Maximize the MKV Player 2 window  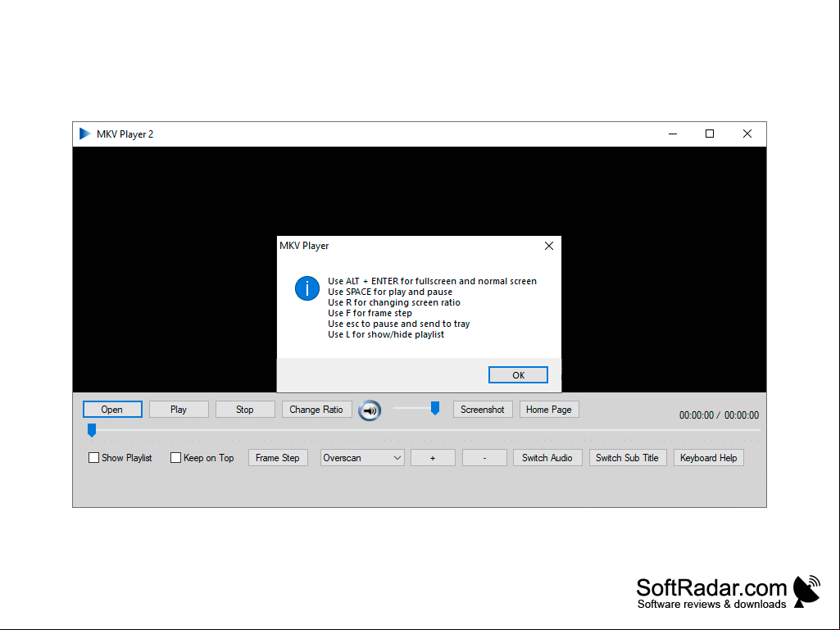(710, 134)
